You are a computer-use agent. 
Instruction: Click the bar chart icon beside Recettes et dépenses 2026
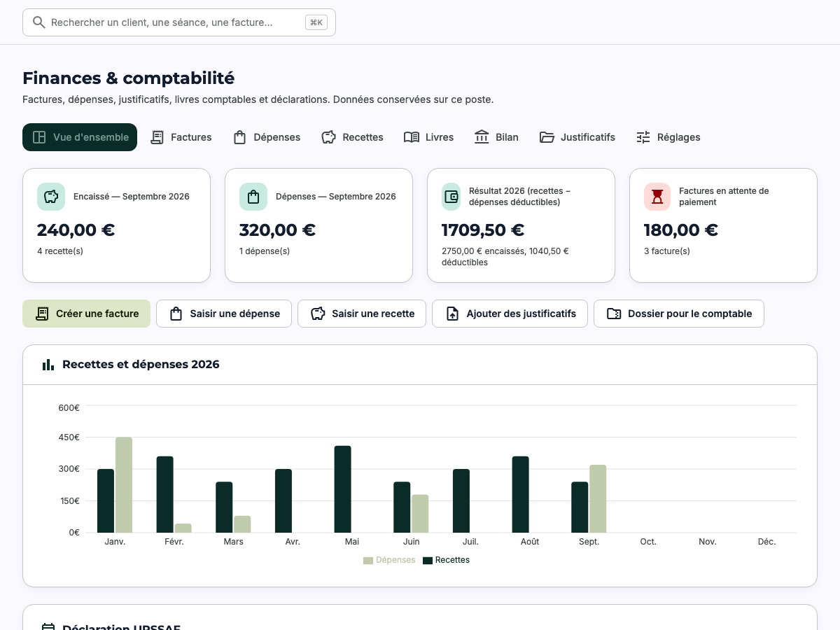[48, 365]
